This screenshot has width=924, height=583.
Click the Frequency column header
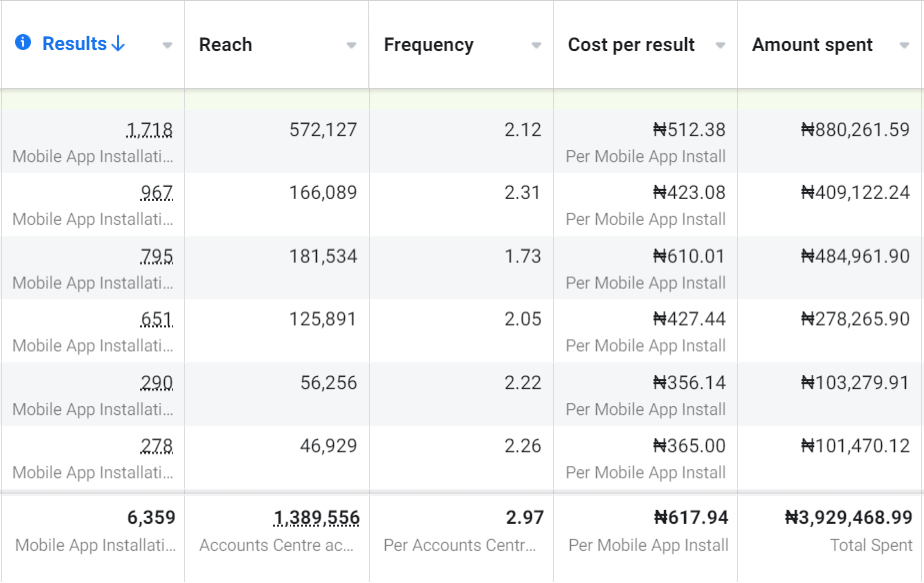click(428, 44)
